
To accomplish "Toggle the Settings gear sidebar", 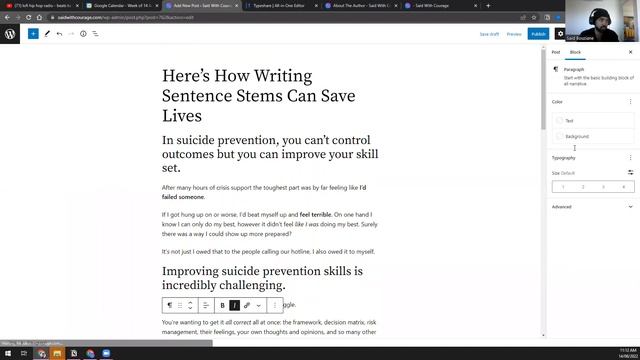I will pos(560,34).
